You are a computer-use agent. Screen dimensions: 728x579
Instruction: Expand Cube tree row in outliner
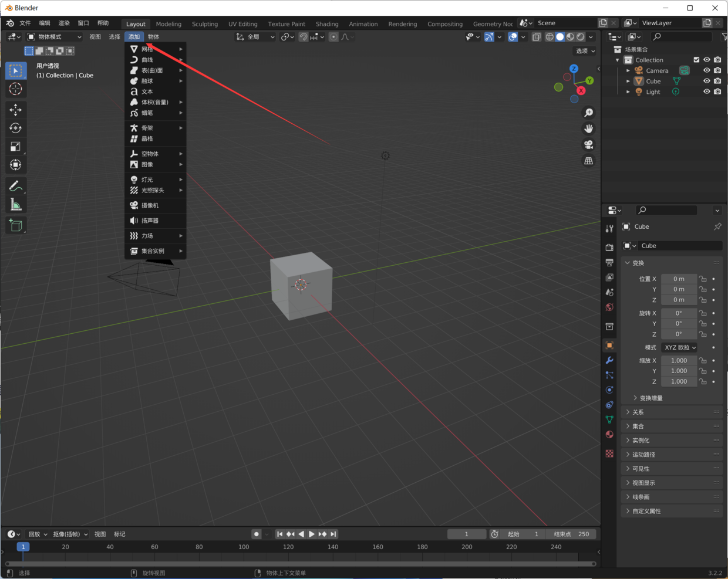[x=628, y=81]
